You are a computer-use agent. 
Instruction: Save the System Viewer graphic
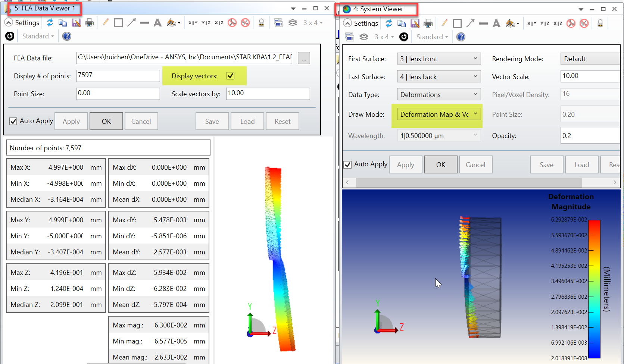415,23
